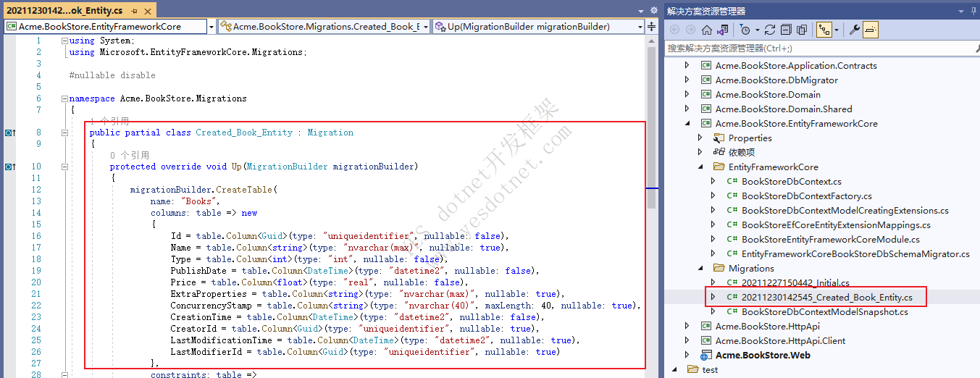Select BookStoreDbContext.cs in Solution Explorer
The height and width of the screenshot is (378, 980).
coord(791,182)
